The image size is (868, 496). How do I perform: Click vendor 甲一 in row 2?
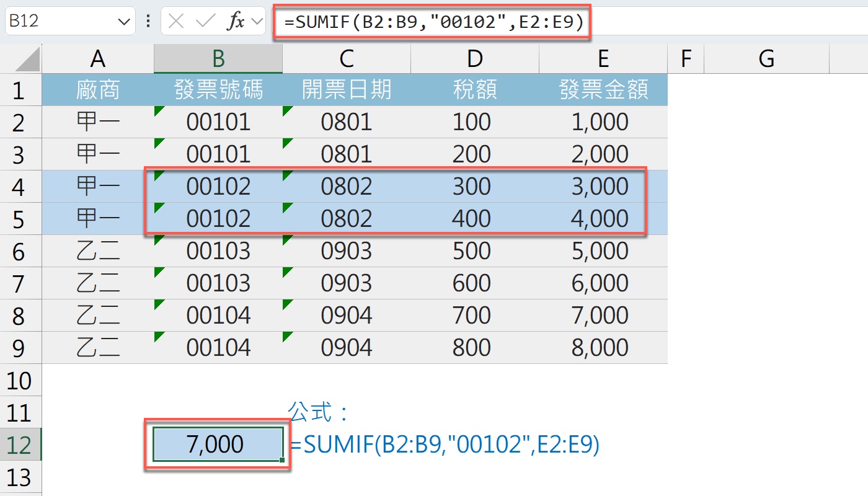(97, 122)
